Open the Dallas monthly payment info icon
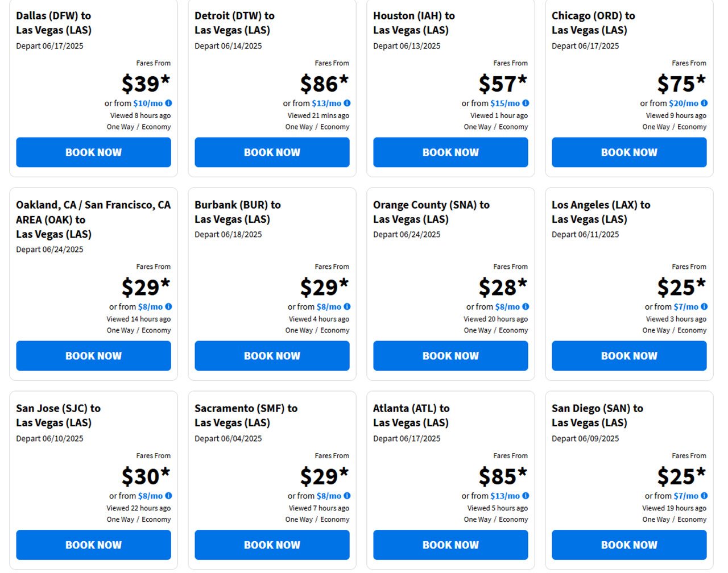728x573 pixels. click(168, 103)
